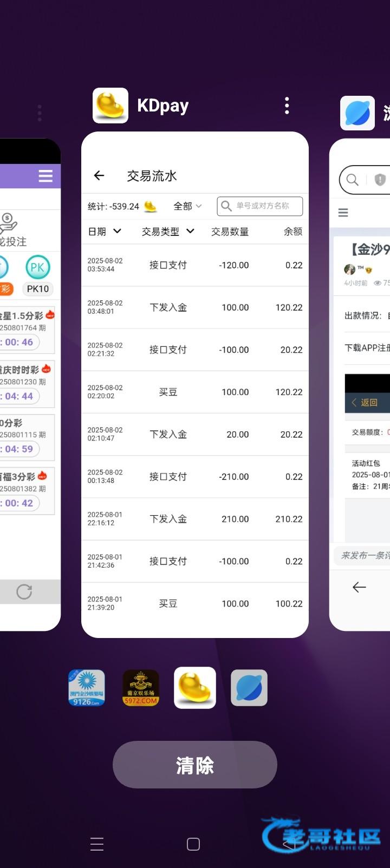The image size is (390, 868).
Task: Select the 03:53:44 接口支付 transaction row
Action: [195, 265]
